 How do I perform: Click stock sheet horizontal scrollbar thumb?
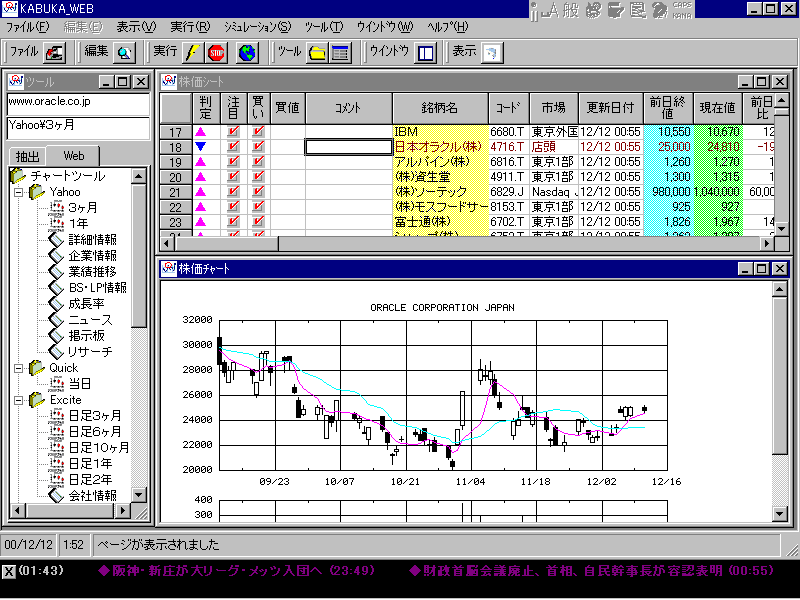pos(227,243)
